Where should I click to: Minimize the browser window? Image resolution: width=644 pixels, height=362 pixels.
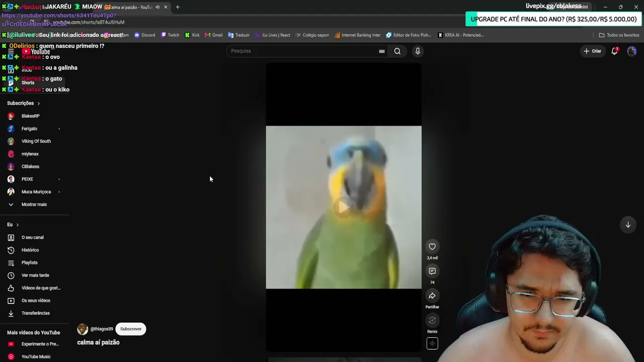click(605, 7)
